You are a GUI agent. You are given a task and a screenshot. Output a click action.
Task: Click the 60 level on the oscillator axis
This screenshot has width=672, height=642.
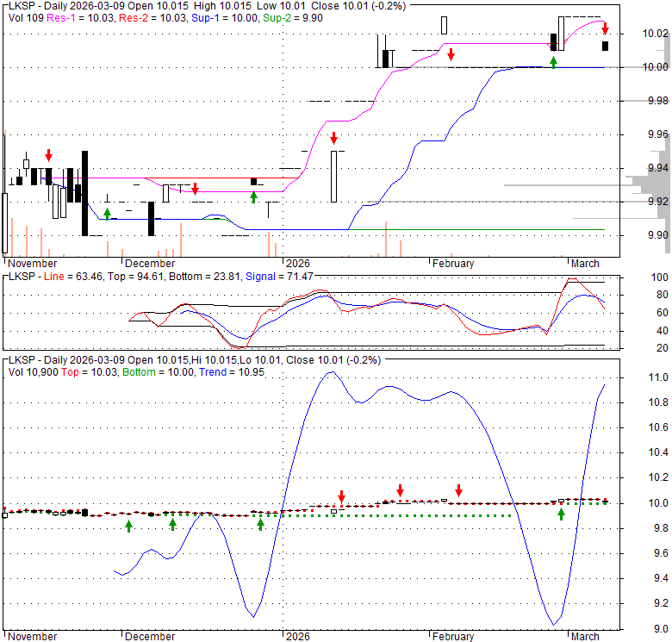click(663, 313)
